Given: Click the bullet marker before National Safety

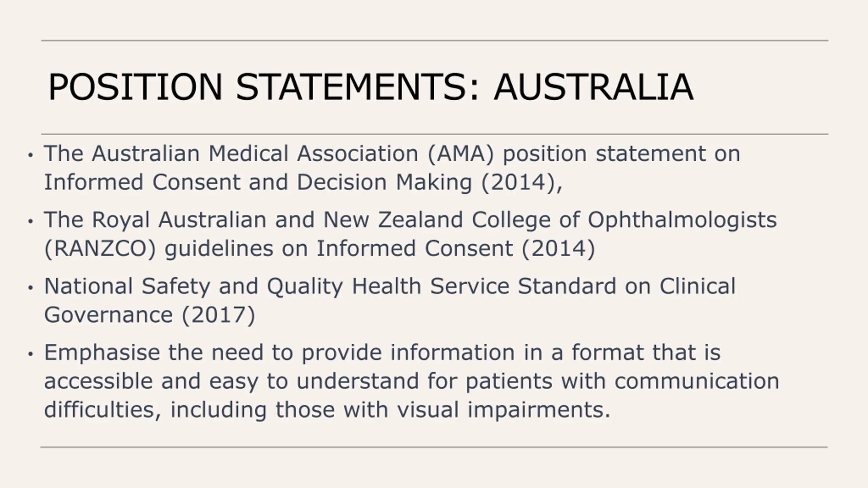Looking at the screenshot, I should point(31,288).
